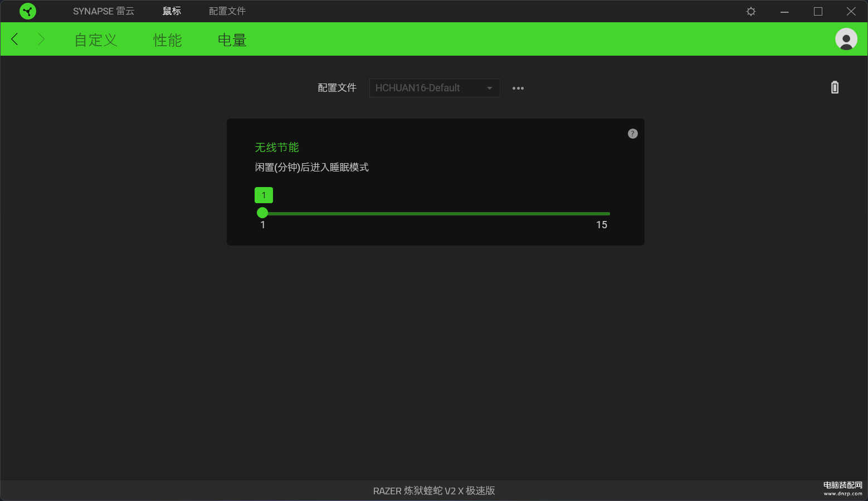868x501 pixels.
Task: Click the sleep mode slider handle
Action: coord(262,213)
